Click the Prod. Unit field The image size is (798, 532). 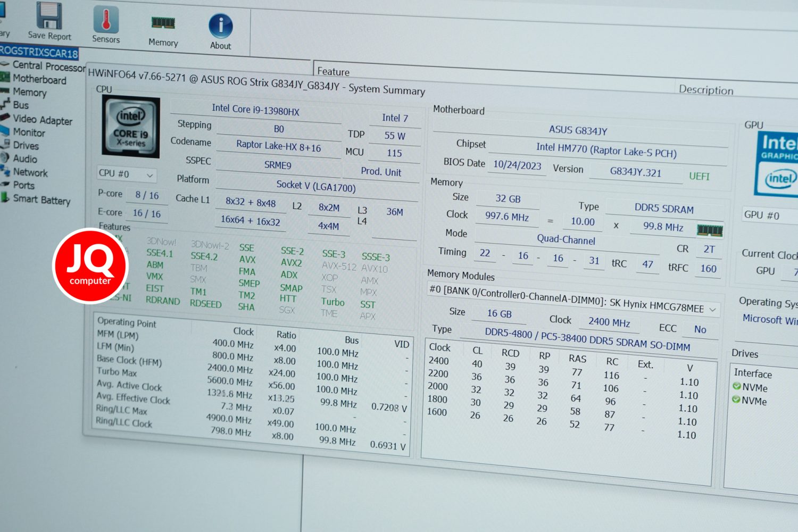point(381,172)
